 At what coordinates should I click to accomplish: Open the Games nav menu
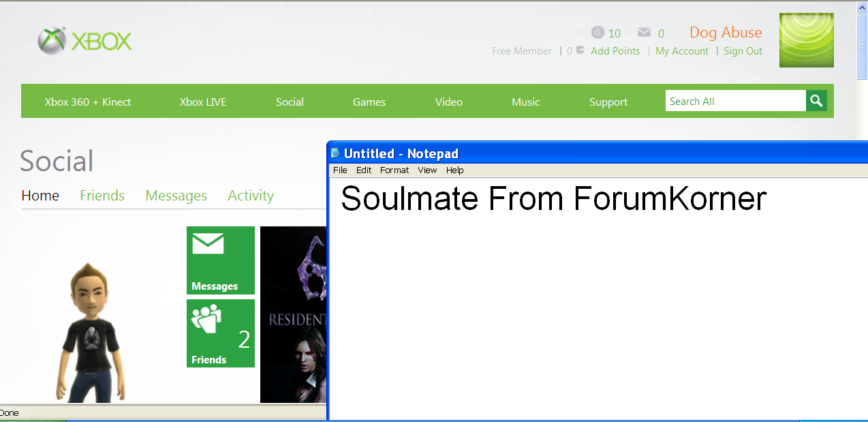(369, 102)
